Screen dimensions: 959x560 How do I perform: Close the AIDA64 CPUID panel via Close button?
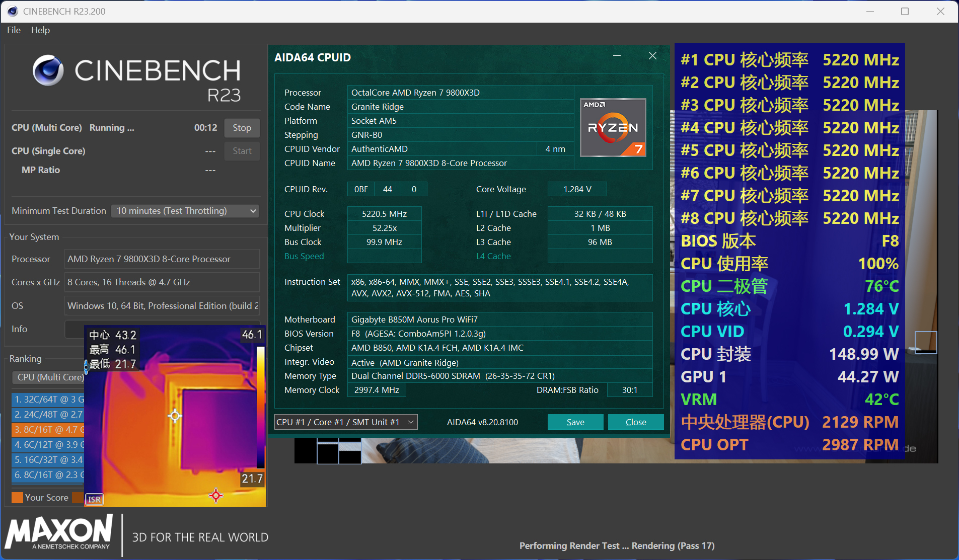tap(635, 422)
